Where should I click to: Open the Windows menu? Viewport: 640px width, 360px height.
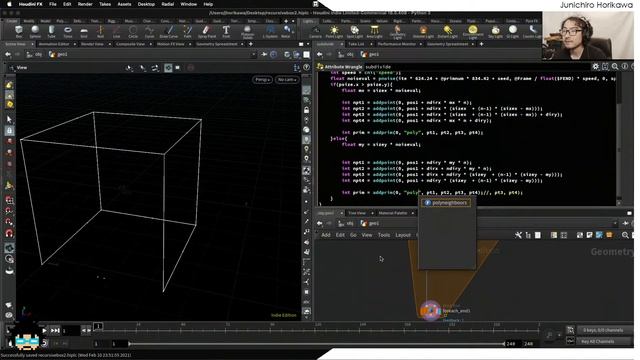click(x=189, y=4)
